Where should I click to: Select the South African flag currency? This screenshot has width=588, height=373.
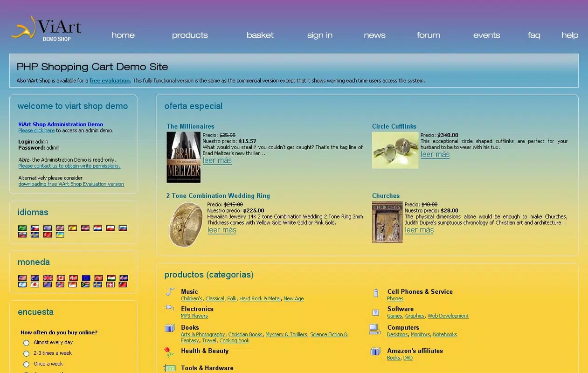(85, 284)
